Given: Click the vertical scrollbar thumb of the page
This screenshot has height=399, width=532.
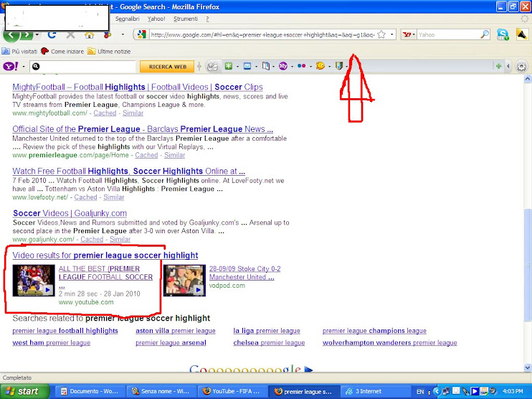Looking at the screenshot, I should coord(527,265).
